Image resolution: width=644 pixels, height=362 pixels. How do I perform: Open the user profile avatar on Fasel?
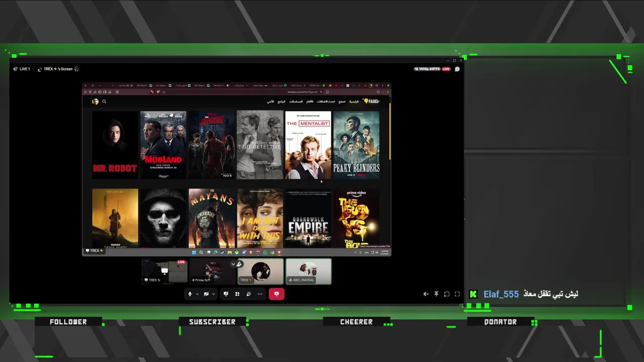pos(95,102)
